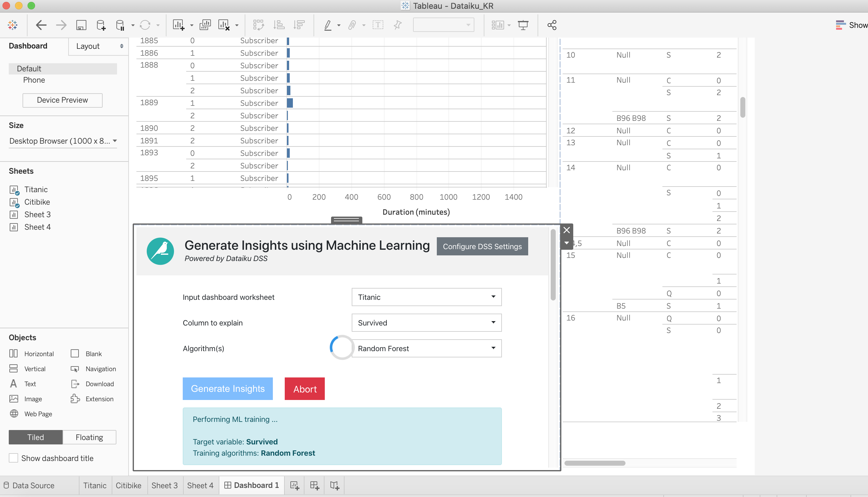Click the Web Page object

(x=31, y=414)
